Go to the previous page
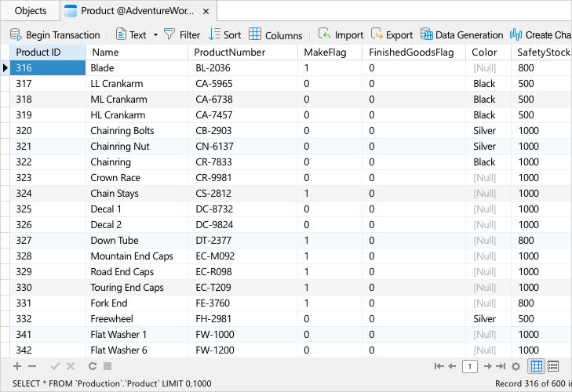Viewport: 572px width, 392px height. coord(452,366)
